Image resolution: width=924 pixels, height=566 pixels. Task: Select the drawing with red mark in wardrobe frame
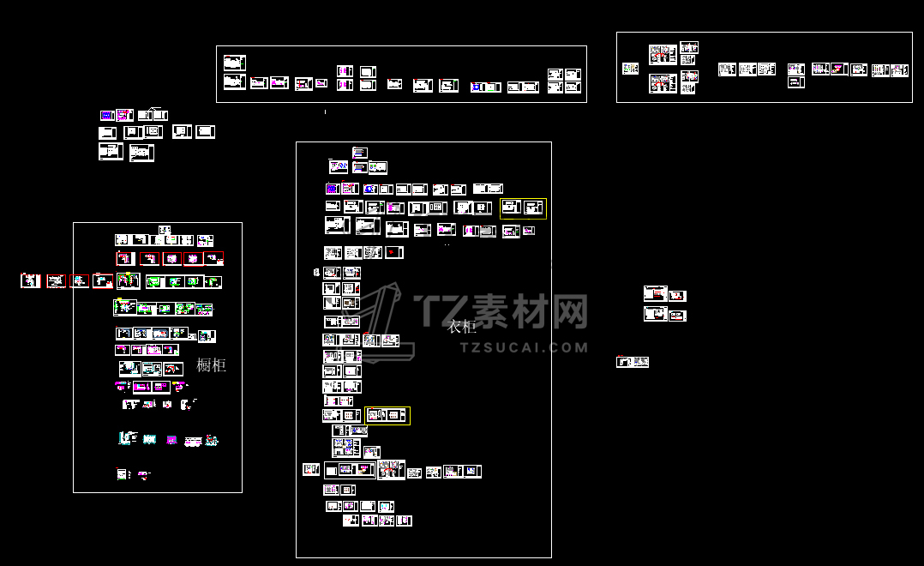tap(393, 252)
